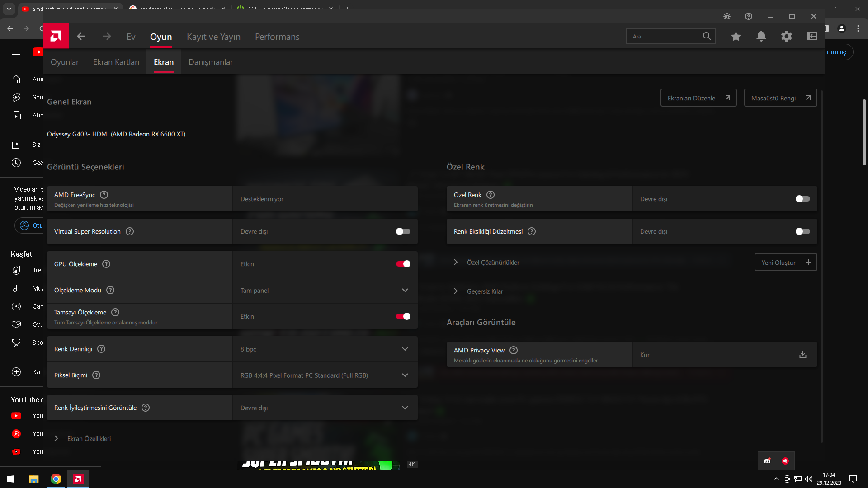Open the Renk Derinliği dropdown
Viewport: 868px width, 488px height.
(325, 349)
